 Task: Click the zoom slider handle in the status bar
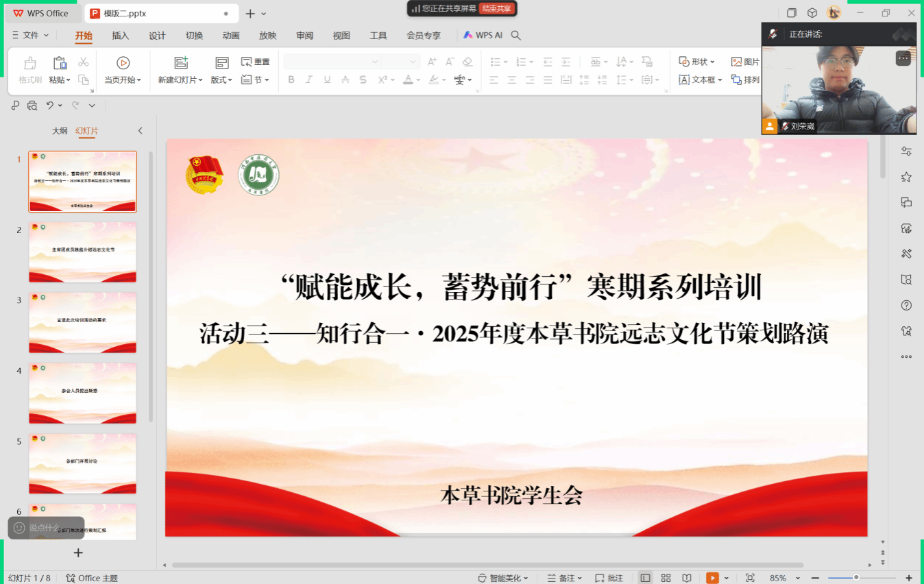click(x=856, y=578)
